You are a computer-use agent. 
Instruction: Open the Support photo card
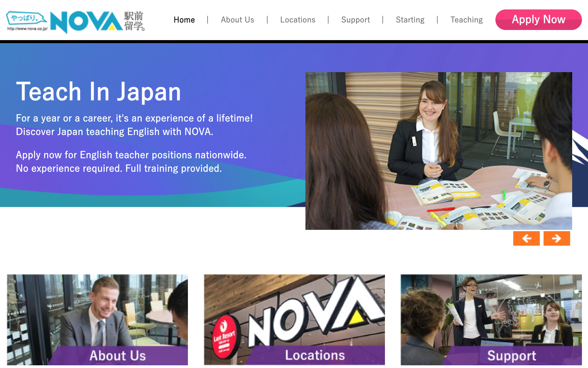pos(491,320)
